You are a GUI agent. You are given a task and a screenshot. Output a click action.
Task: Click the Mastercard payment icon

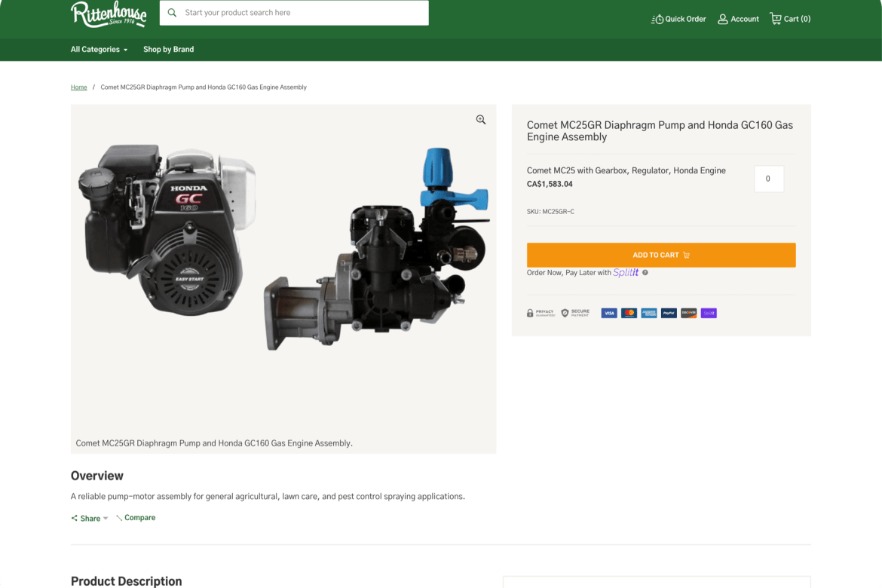tap(629, 313)
